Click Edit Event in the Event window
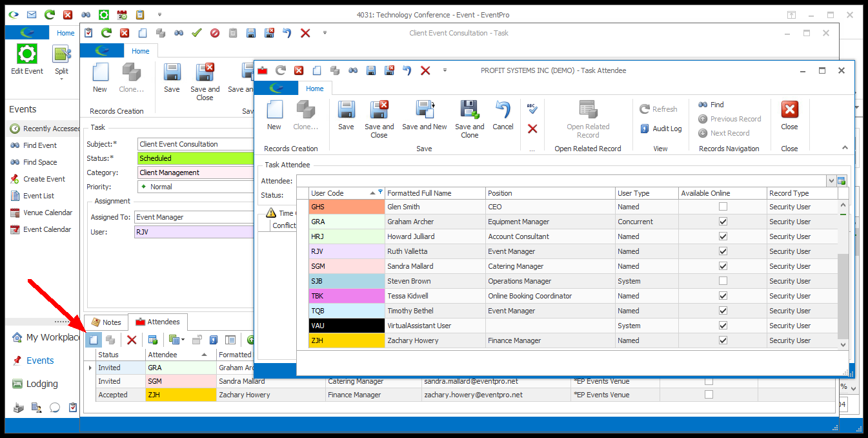 (27, 60)
